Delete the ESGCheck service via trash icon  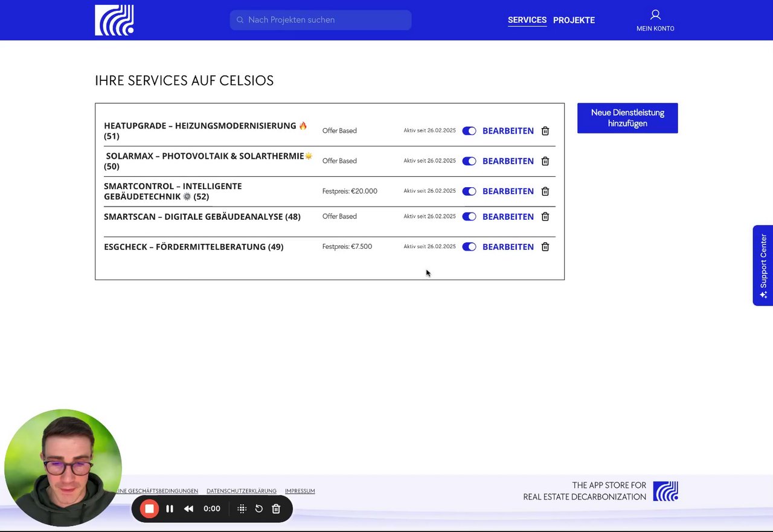pos(545,247)
